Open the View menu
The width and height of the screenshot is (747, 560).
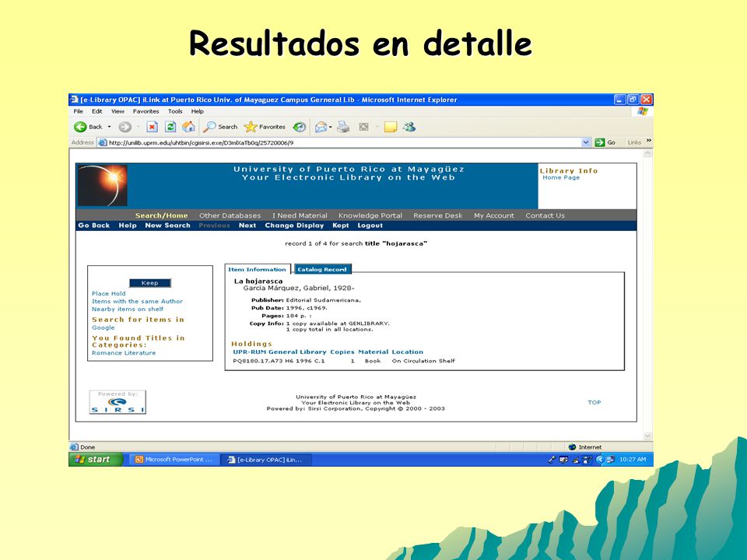click(117, 111)
